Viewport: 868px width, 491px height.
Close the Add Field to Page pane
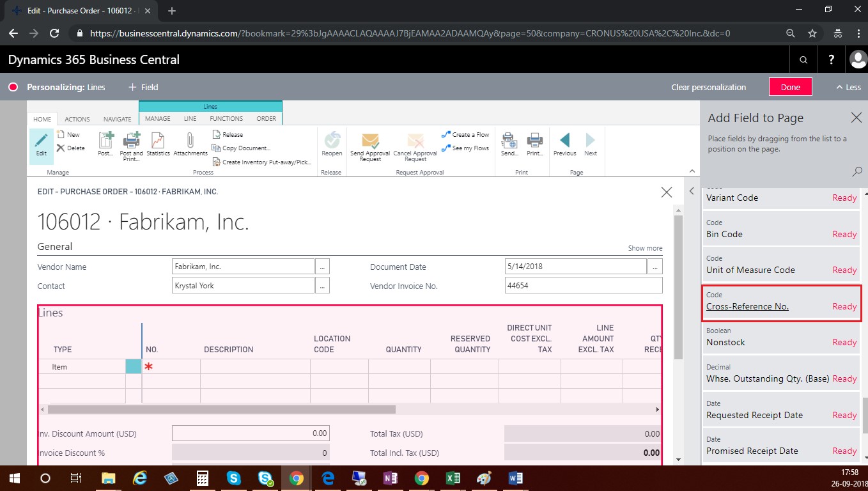click(x=856, y=118)
